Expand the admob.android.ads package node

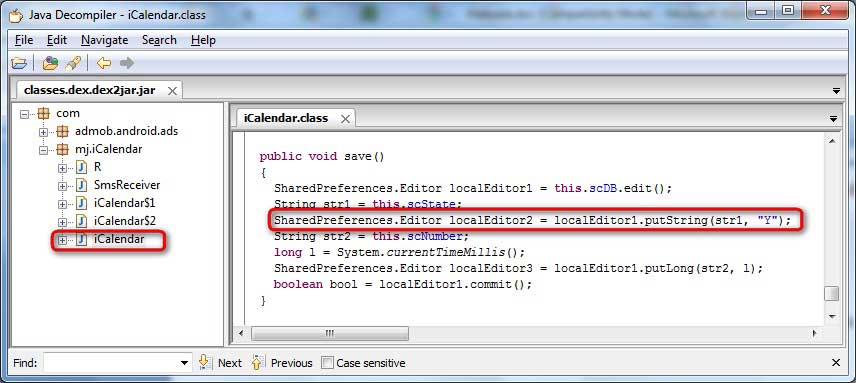[44, 131]
